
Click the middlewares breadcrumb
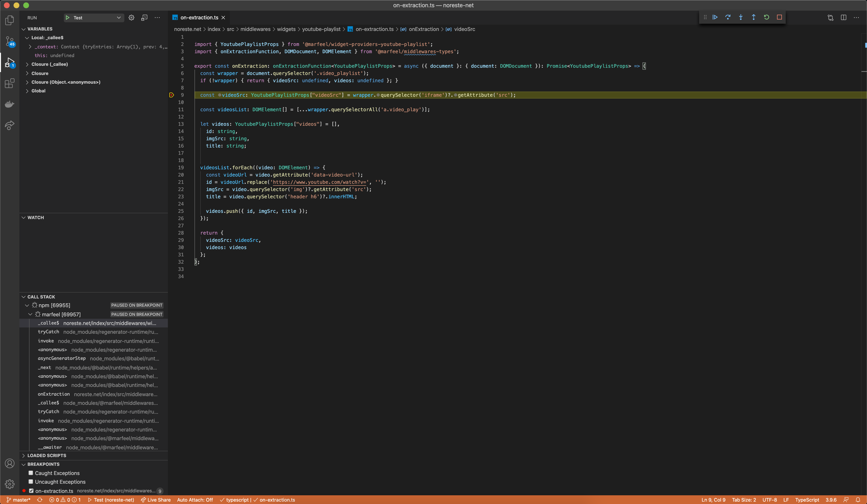(255, 29)
